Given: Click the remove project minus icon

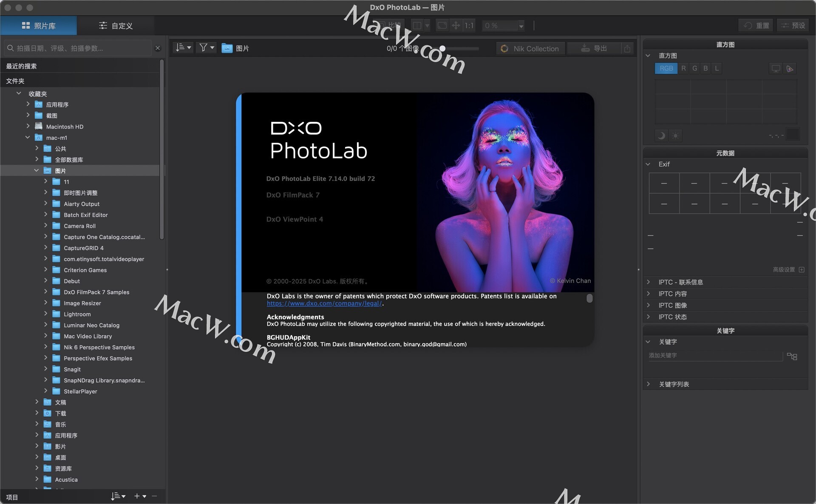Looking at the screenshot, I should [x=154, y=496].
